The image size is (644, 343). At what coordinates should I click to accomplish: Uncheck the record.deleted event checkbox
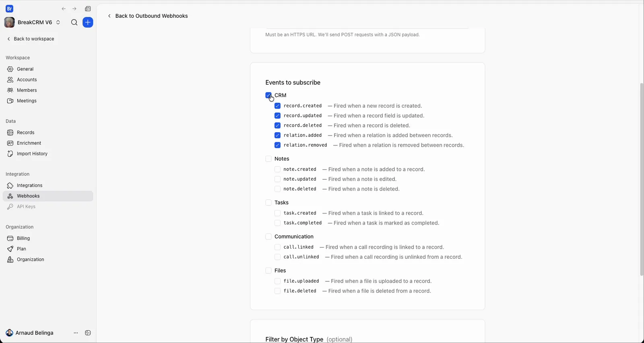tap(277, 126)
